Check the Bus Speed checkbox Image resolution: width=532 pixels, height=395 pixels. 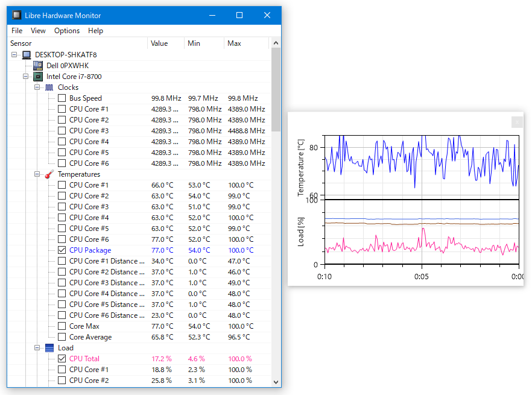[62, 98]
